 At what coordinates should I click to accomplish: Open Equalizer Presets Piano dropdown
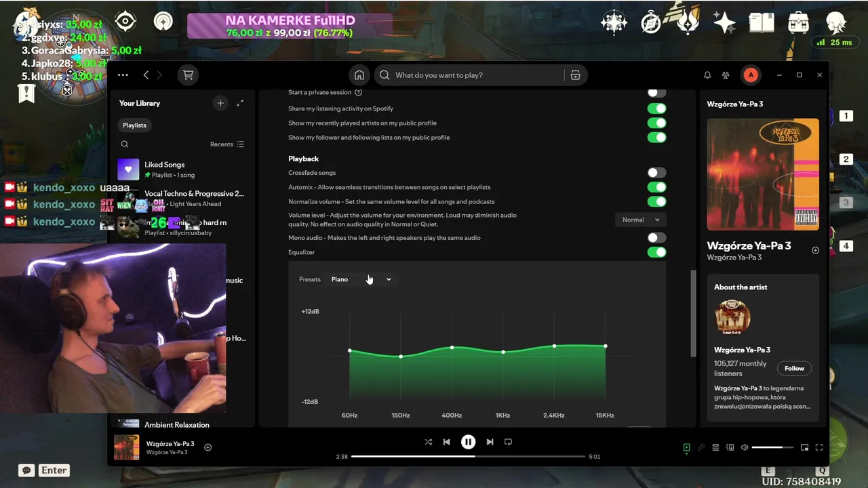tap(361, 279)
